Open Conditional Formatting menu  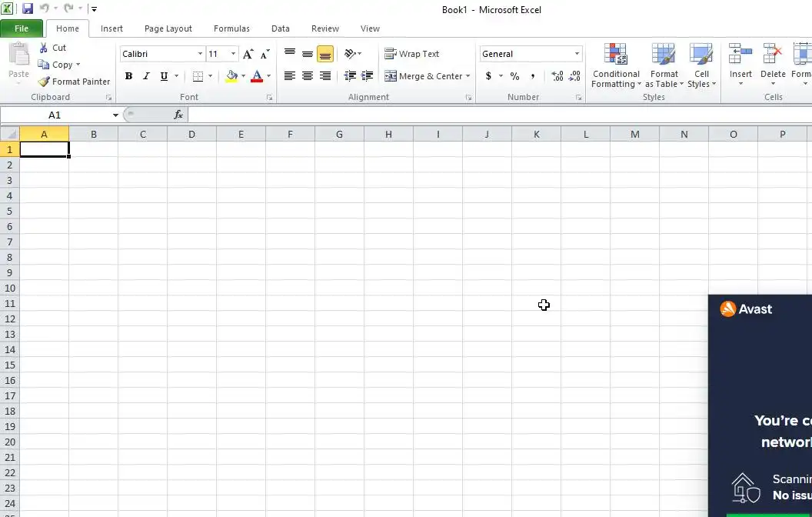pyautogui.click(x=616, y=65)
